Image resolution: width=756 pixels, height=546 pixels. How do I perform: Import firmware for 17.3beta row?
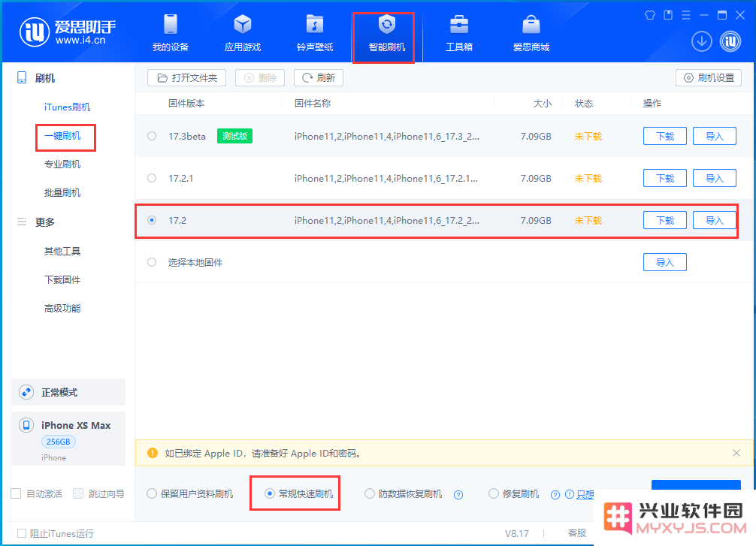pyautogui.click(x=715, y=136)
